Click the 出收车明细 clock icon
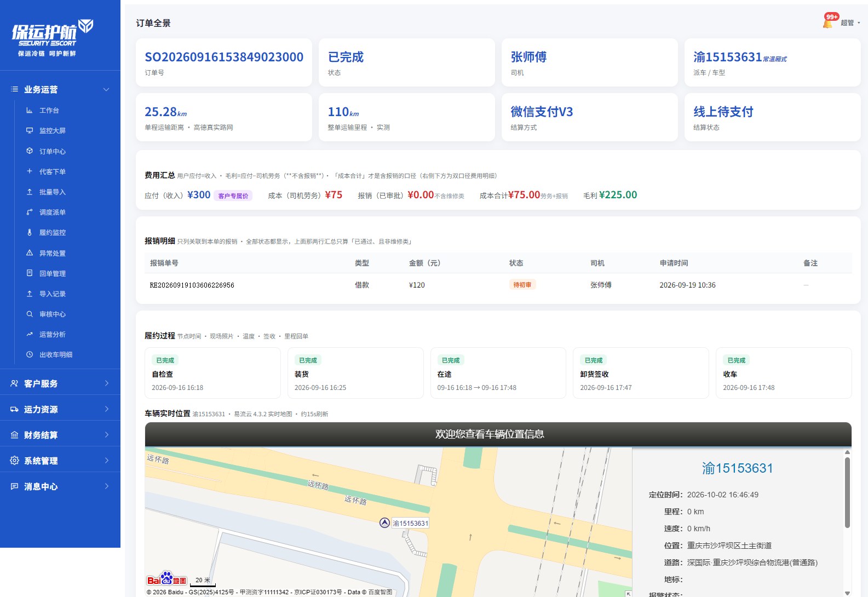Screen dimensions: 868x597 (30, 355)
